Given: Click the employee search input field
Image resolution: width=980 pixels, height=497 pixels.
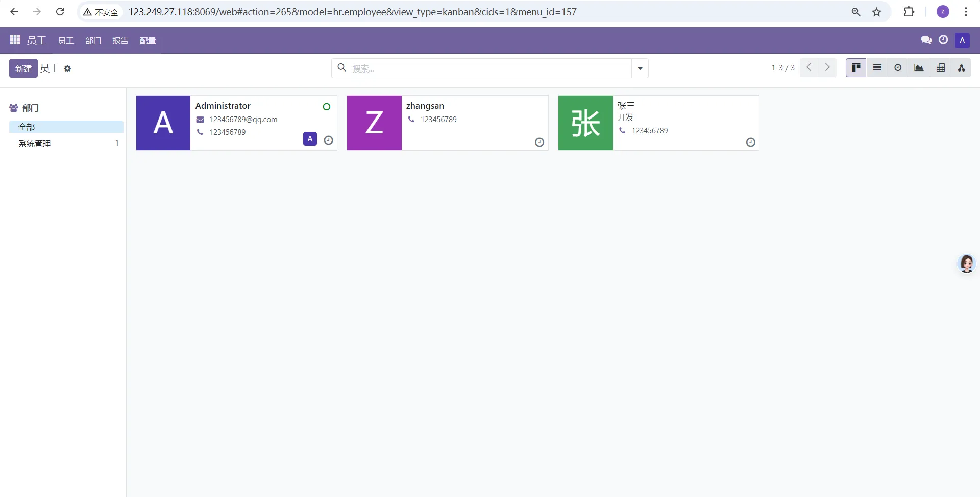Looking at the screenshot, I should coord(490,68).
